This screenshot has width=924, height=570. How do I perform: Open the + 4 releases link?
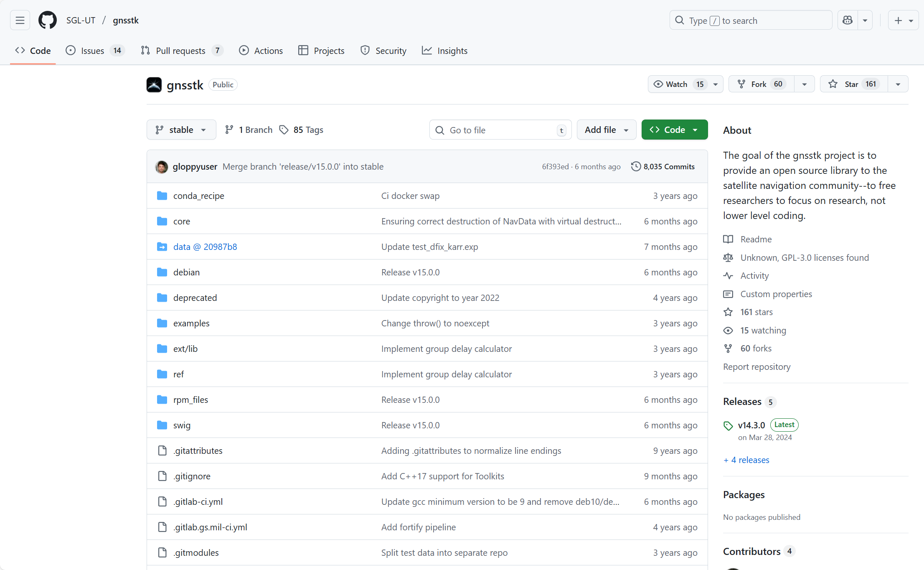pyautogui.click(x=746, y=460)
